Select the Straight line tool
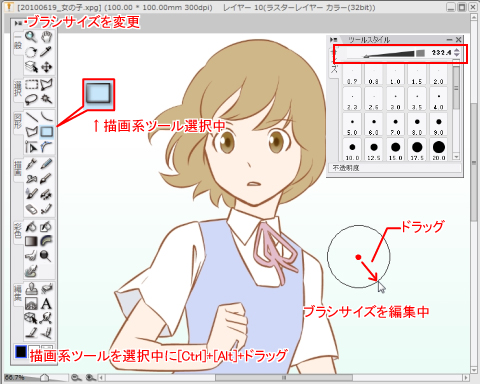Screen dimensions: 480x384 tap(31, 116)
